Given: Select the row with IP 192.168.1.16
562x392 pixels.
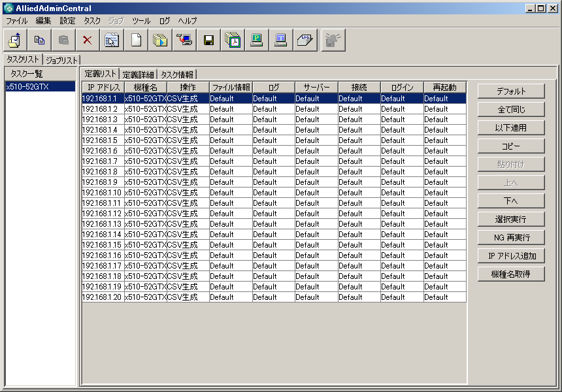Looking at the screenshot, I should [274, 255].
